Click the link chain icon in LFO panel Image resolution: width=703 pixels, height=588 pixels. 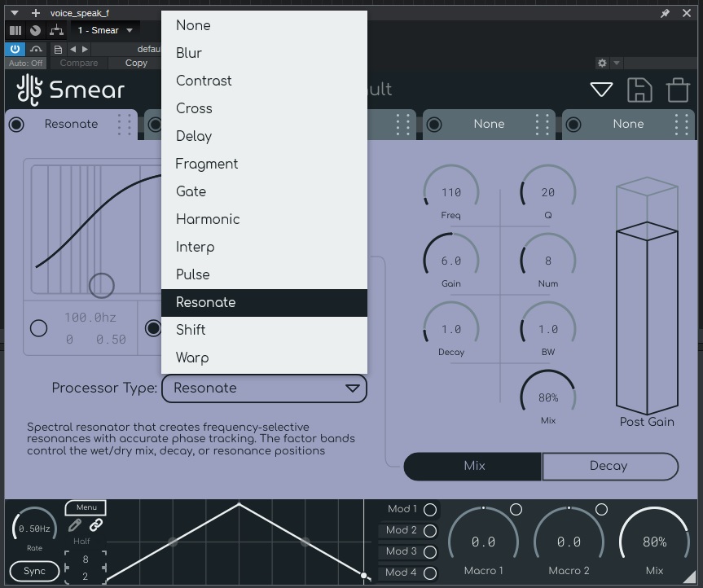point(96,524)
